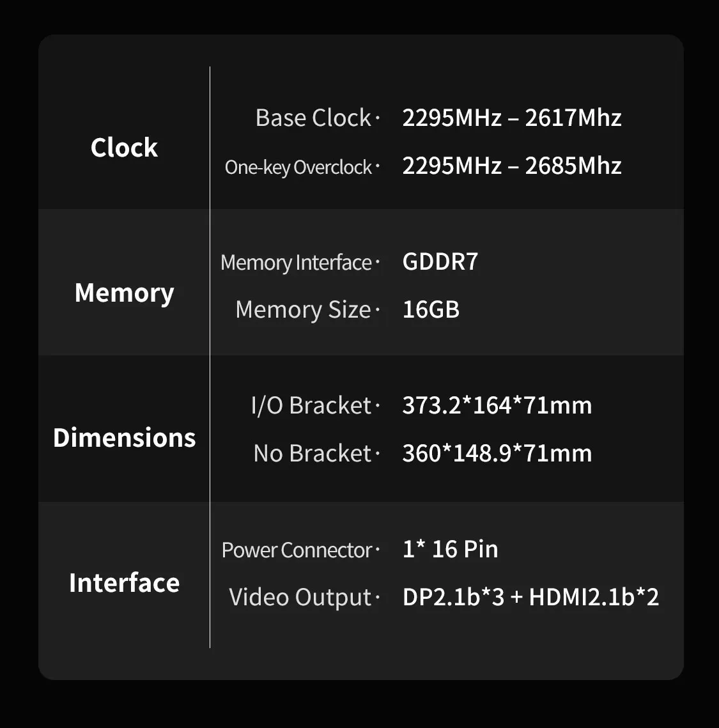This screenshot has height=728, width=719.
Task: Click the I/O Bracket label
Action: [x=311, y=405]
